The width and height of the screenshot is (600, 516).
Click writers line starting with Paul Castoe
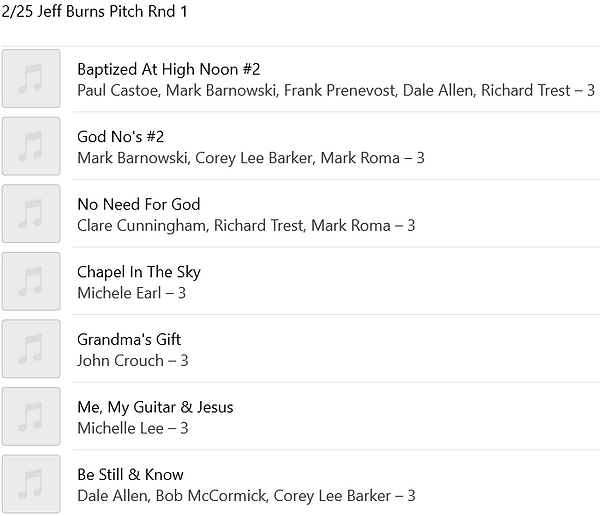coord(335,90)
